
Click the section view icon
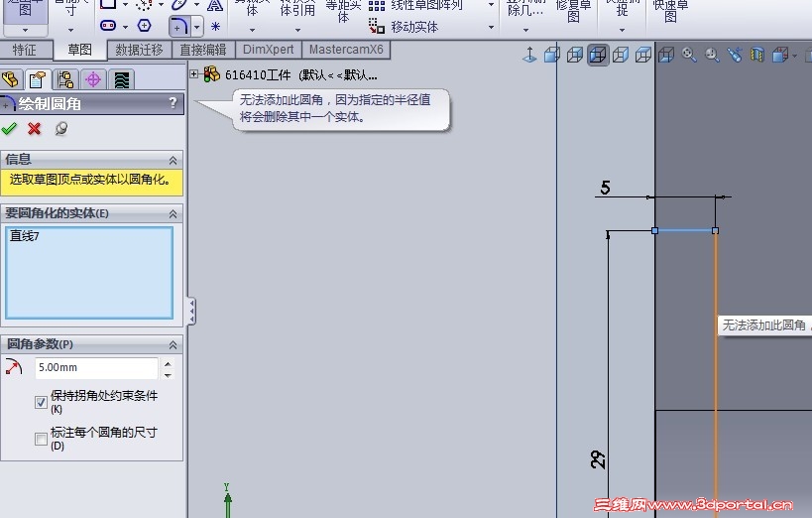[757, 55]
